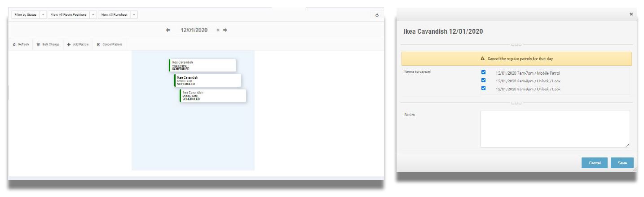Click Refresh in the patrol toolbar
Viewport: 644px width, 197px height.
pyautogui.click(x=21, y=45)
